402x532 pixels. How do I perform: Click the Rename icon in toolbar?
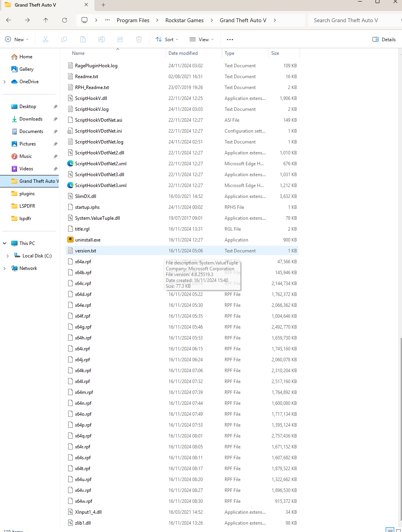pos(102,39)
